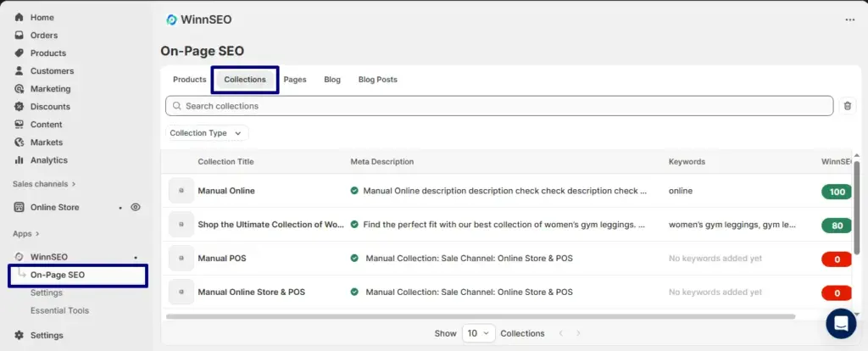Screen dimensions: 868x351
Task: Open the 'Manual Online' collection title
Action: pyautogui.click(x=226, y=191)
